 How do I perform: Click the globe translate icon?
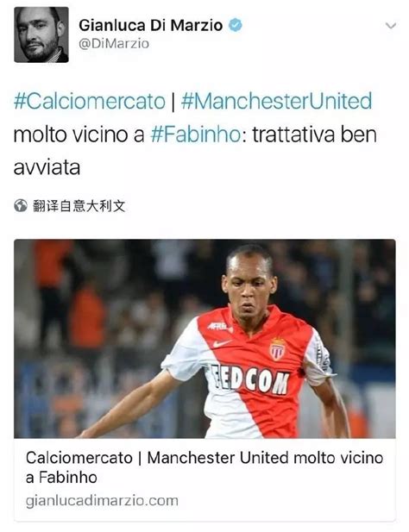point(21,205)
